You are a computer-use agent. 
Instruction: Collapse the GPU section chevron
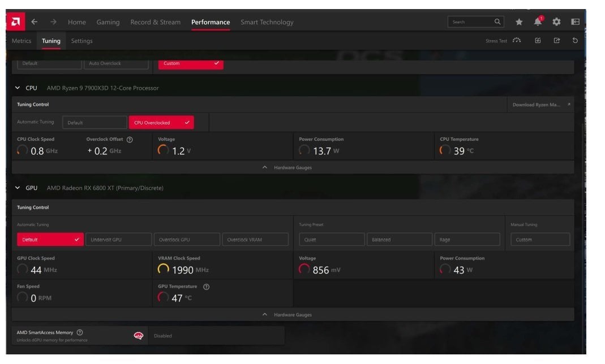(x=18, y=188)
